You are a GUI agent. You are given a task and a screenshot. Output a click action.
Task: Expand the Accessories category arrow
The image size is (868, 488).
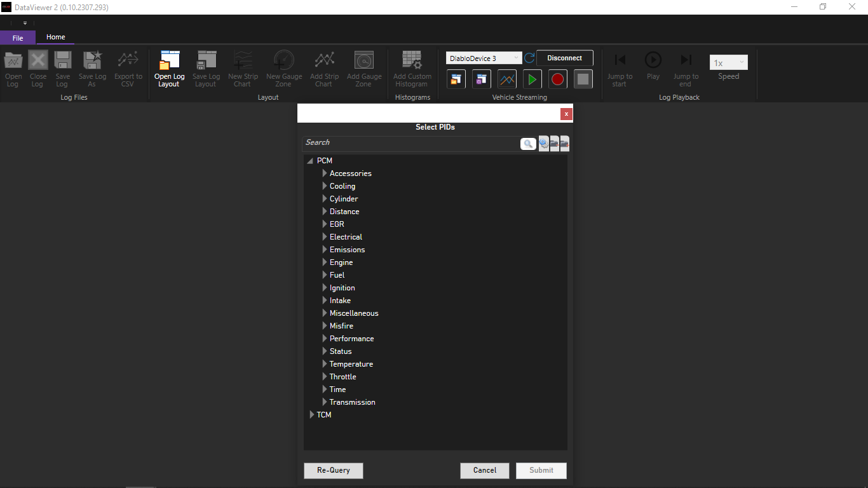click(x=324, y=173)
